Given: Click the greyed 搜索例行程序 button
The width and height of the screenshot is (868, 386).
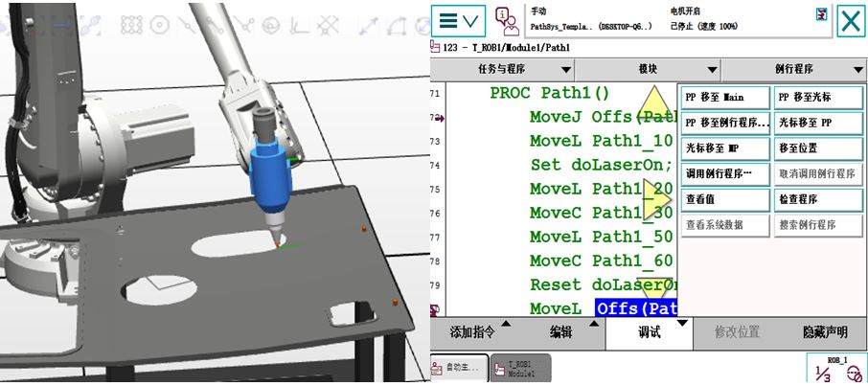Looking at the screenshot, I should click(x=818, y=225).
